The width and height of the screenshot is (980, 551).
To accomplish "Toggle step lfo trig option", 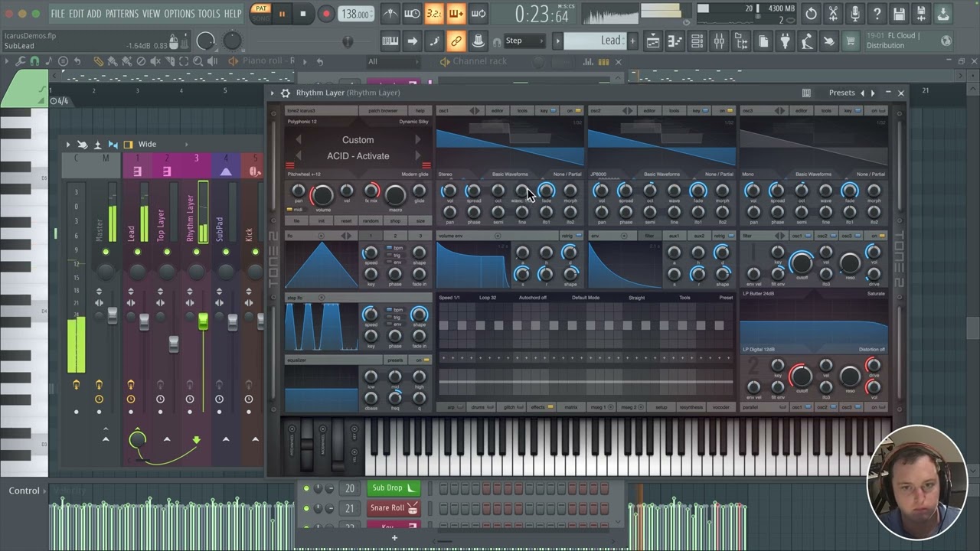I will click(395, 317).
